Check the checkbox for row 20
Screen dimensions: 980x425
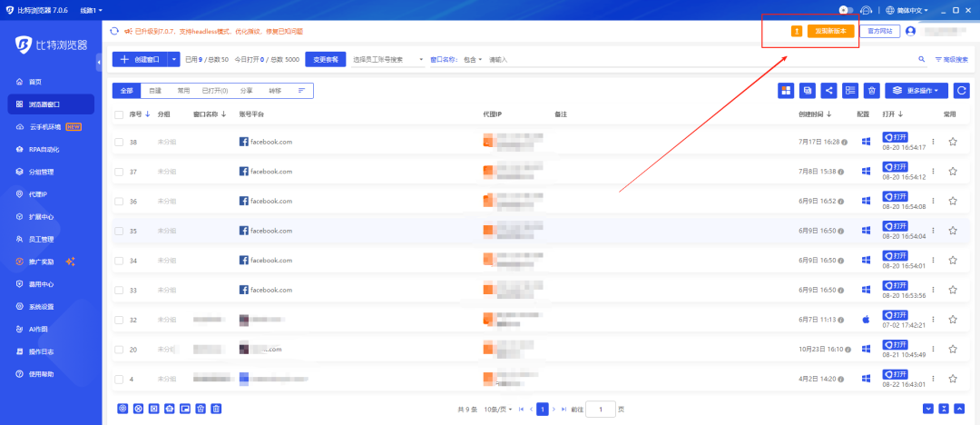(119, 350)
